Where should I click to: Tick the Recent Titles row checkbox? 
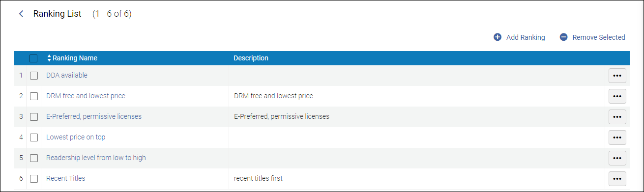point(34,179)
